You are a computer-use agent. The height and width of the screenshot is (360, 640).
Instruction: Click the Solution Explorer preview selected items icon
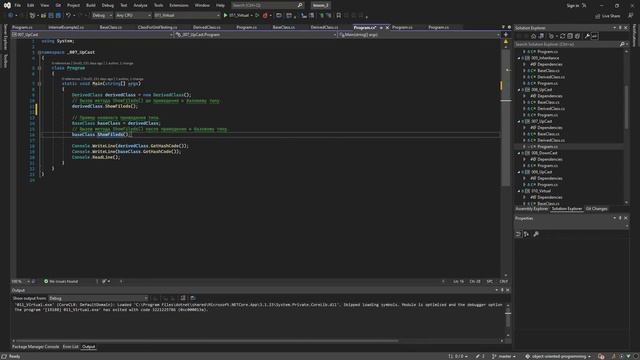595,36
